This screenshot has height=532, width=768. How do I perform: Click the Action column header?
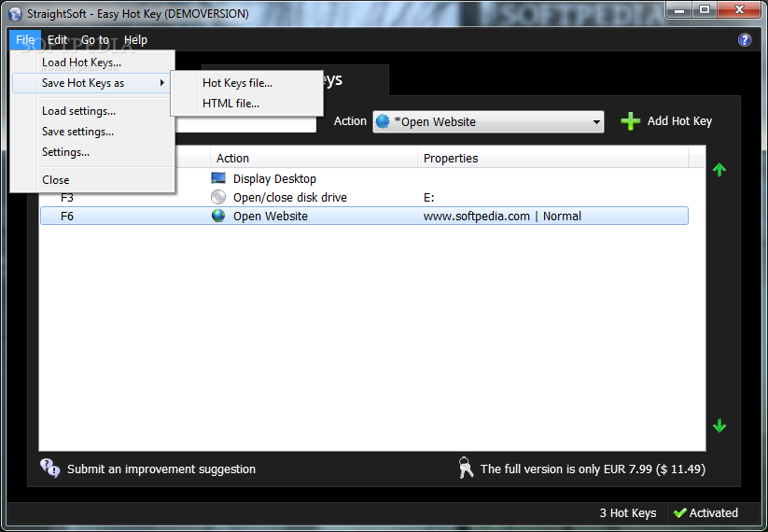[x=314, y=159]
